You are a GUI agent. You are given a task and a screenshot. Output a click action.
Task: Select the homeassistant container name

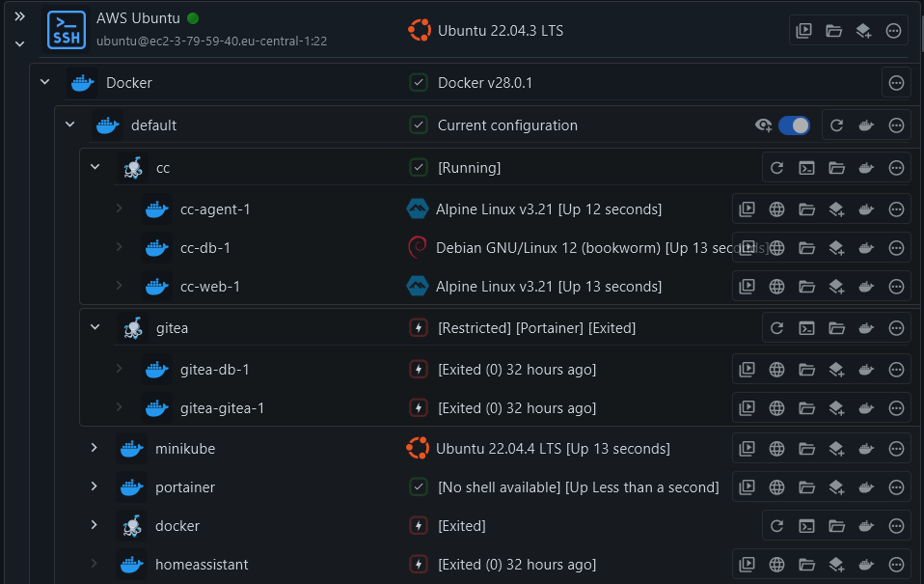pos(202,565)
